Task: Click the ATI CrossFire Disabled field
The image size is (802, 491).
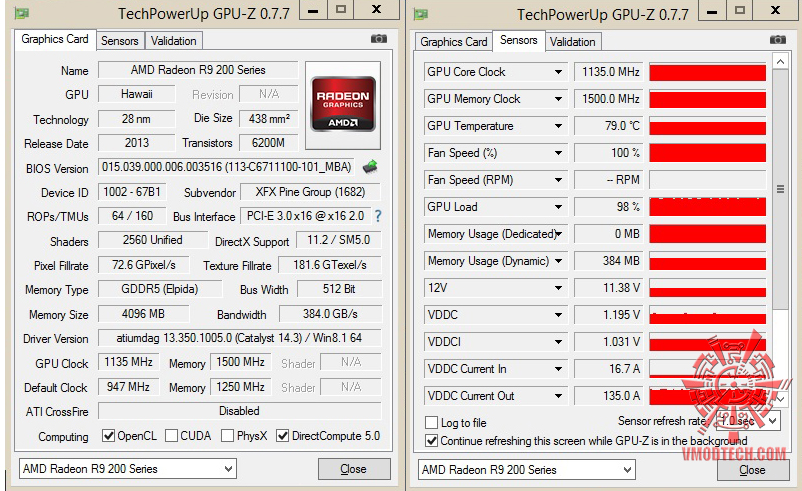Action: point(239,411)
